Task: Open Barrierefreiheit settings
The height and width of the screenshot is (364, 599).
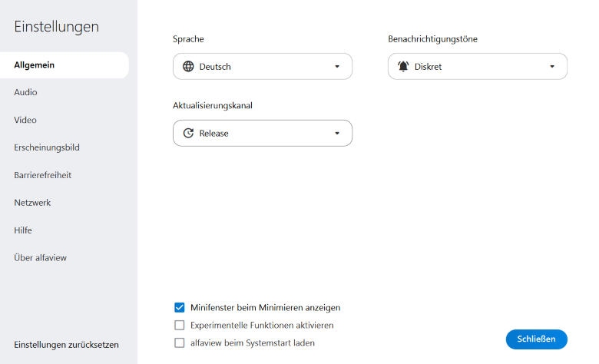Action: [x=43, y=175]
